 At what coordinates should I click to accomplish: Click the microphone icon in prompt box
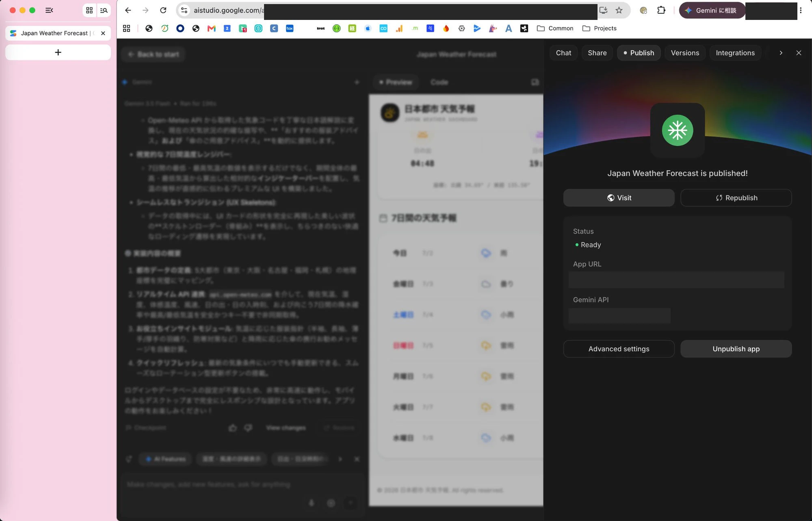[311, 503]
